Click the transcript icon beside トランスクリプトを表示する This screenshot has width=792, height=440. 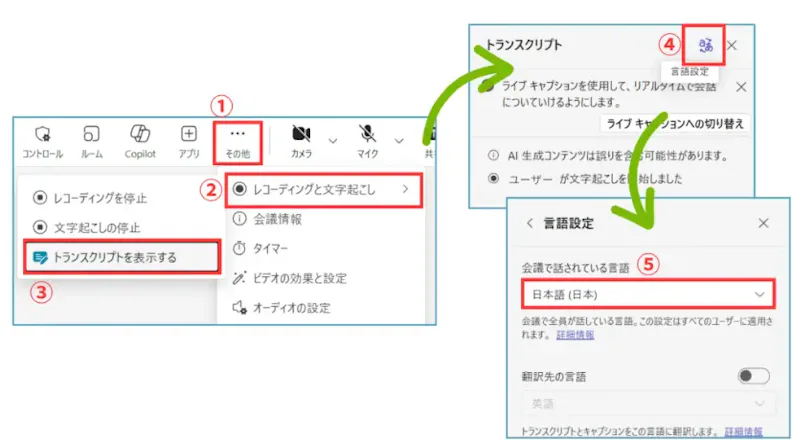point(40,257)
